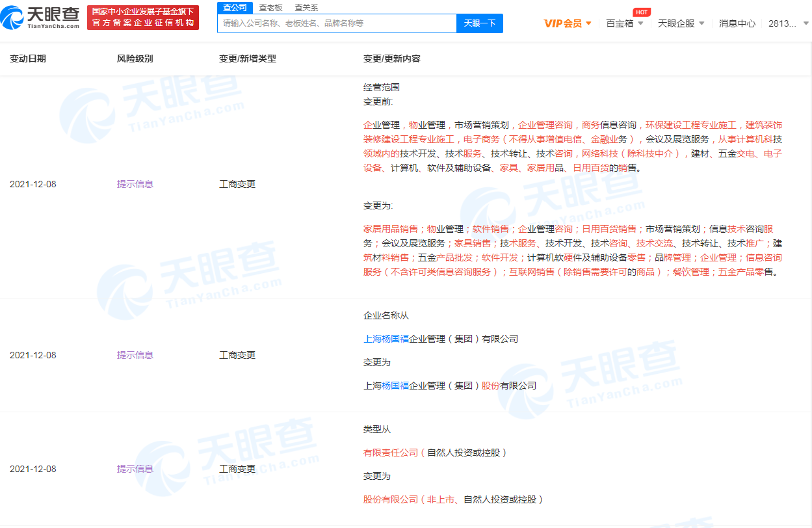The width and height of the screenshot is (812, 528).
Task: Open the 2813... account dropdown
Action: (x=787, y=23)
